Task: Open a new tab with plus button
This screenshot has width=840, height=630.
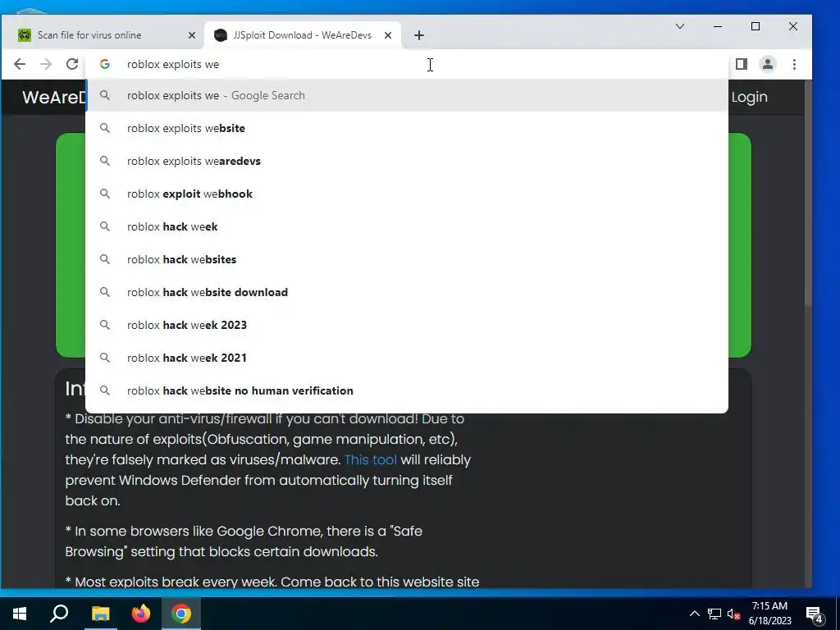Action: click(x=419, y=35)
